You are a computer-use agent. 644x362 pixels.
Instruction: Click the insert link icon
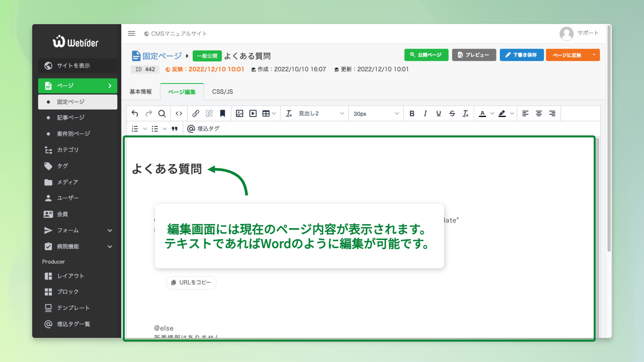[x=196, y=114]
